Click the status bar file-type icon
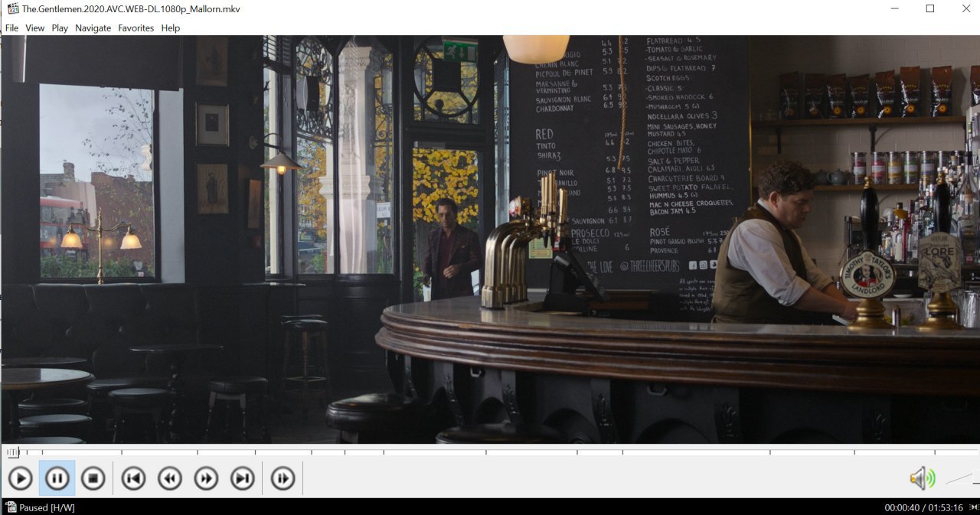 (x=10, y=507)
